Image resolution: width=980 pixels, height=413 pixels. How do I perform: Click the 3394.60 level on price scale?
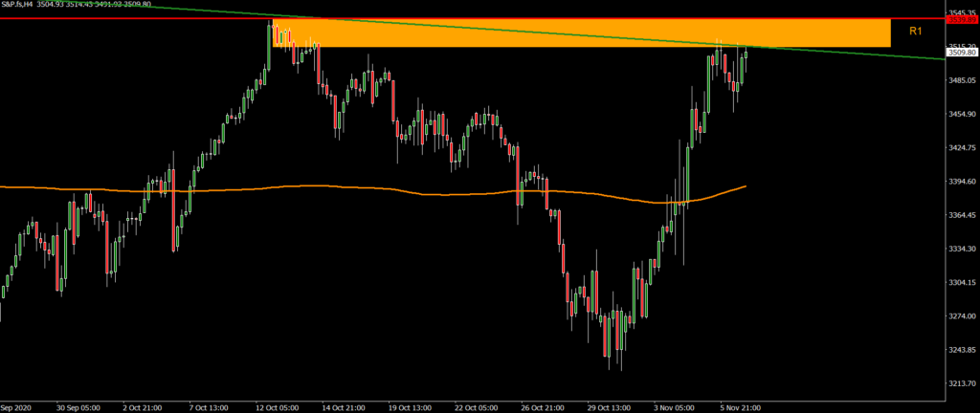pyautogui.click(x=961, y=181)
